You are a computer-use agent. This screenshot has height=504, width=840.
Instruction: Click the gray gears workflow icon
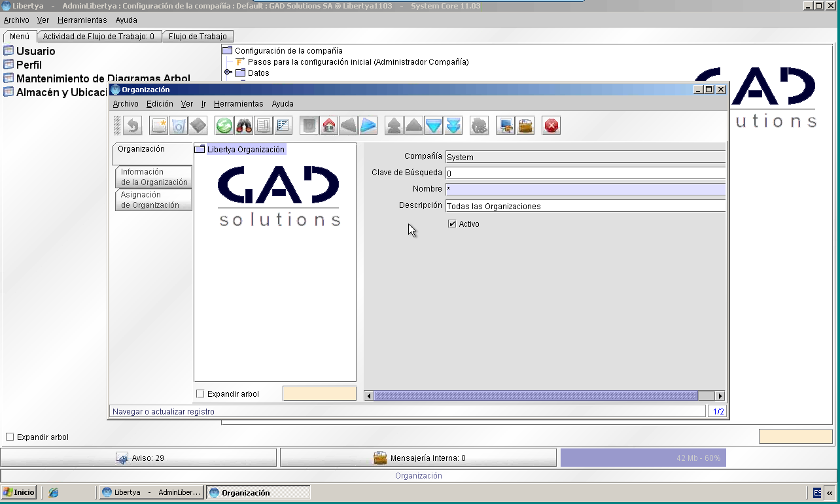pos(480,125)
